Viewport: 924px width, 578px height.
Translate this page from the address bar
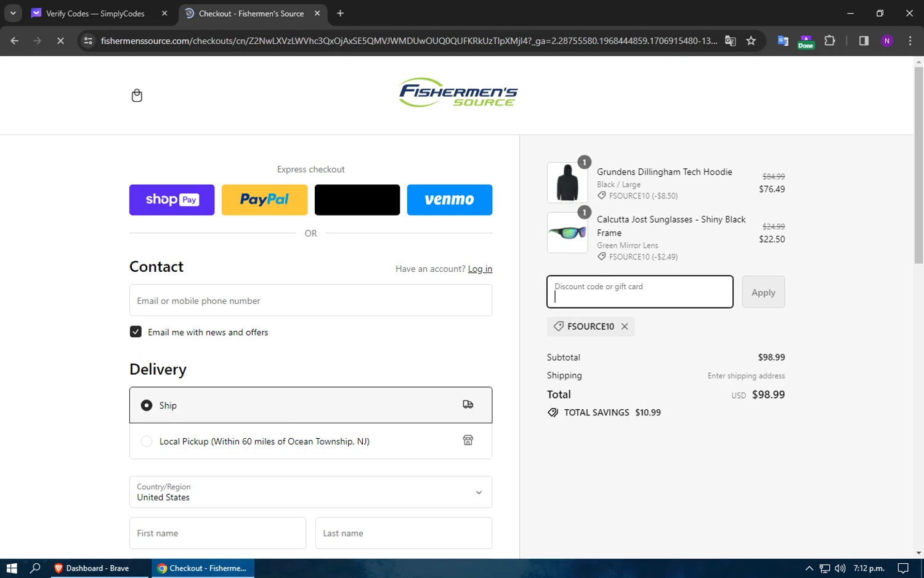(x=731, y=41)
